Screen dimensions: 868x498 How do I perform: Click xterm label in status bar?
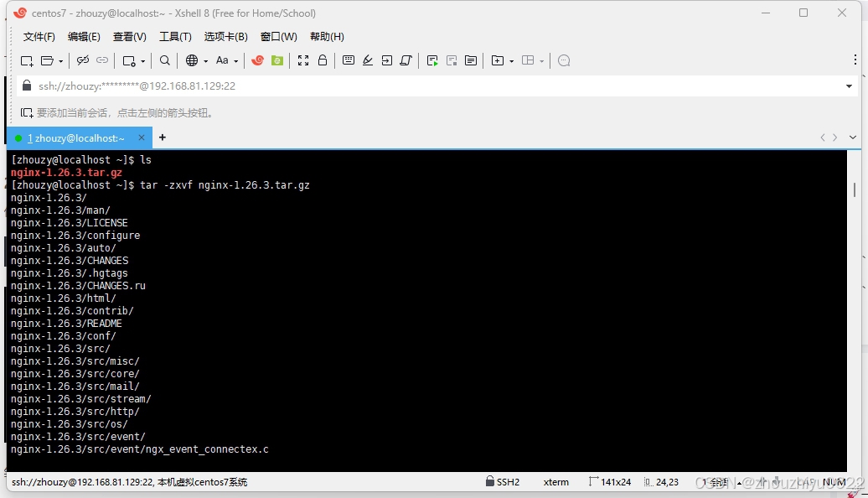click(555, 482)
